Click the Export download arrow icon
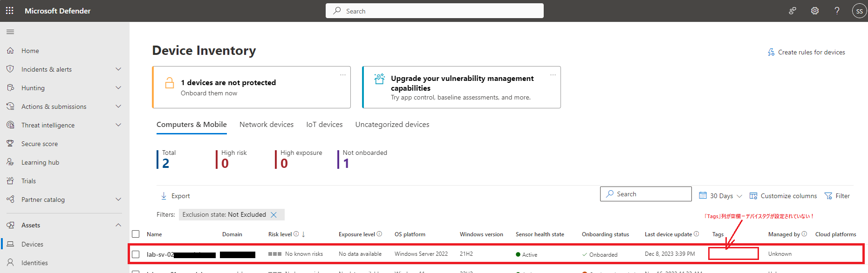Screen dimensions: 868x273 pyautogui.click(x=164, y=196)
